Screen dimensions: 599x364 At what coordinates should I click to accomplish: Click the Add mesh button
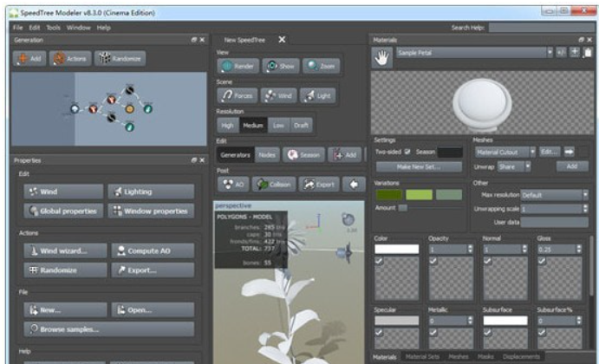572,166
